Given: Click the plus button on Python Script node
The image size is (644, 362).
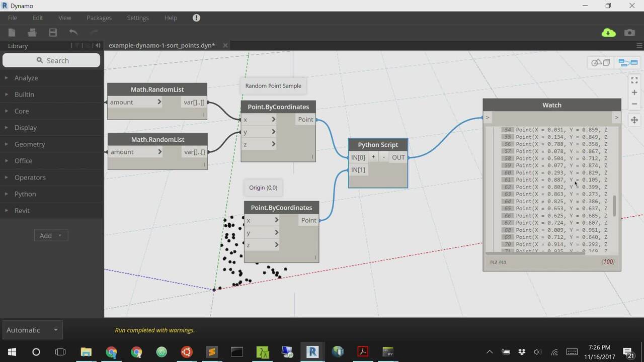Looking at the screenshot, I should [373, 157].
